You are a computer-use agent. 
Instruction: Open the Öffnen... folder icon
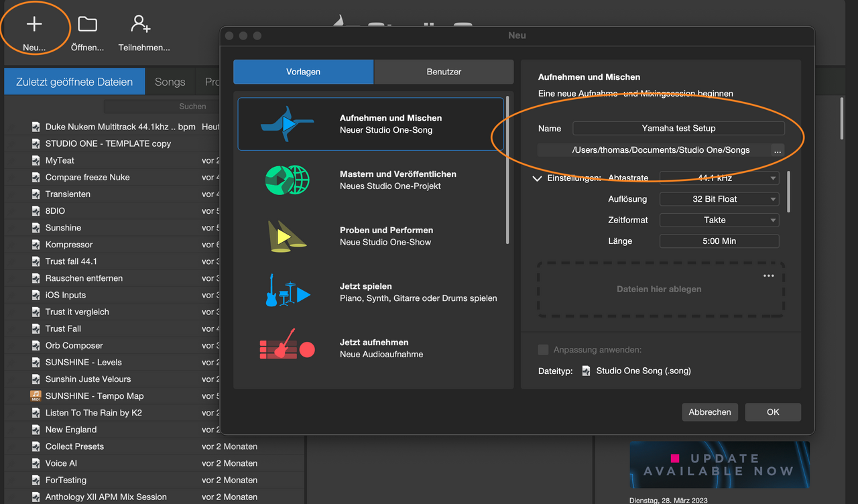point(88,24)
